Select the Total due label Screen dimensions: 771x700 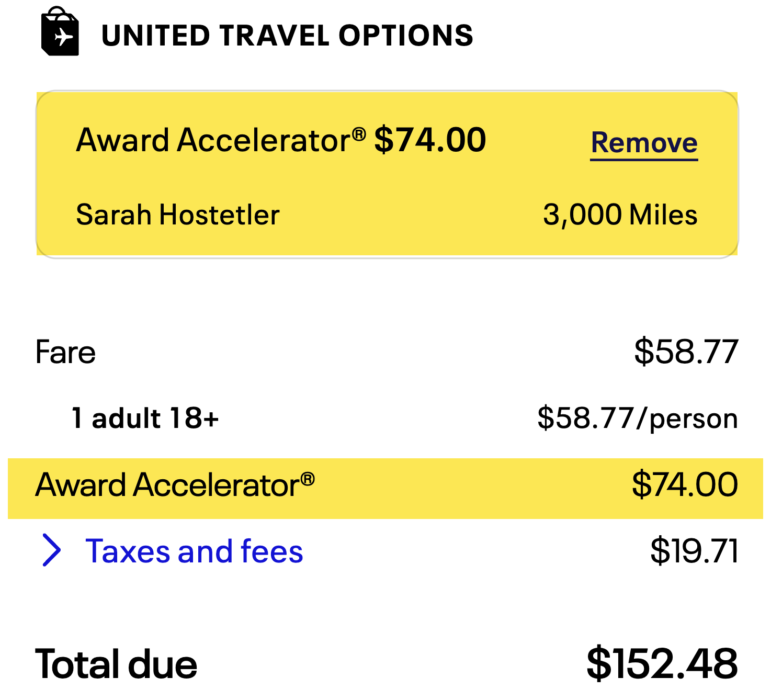pyautogui.click(x=116, y=664)
